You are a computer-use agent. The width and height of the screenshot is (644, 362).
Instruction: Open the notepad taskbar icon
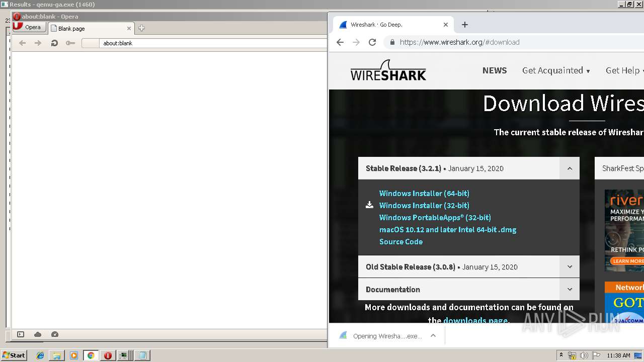(142, 355)
